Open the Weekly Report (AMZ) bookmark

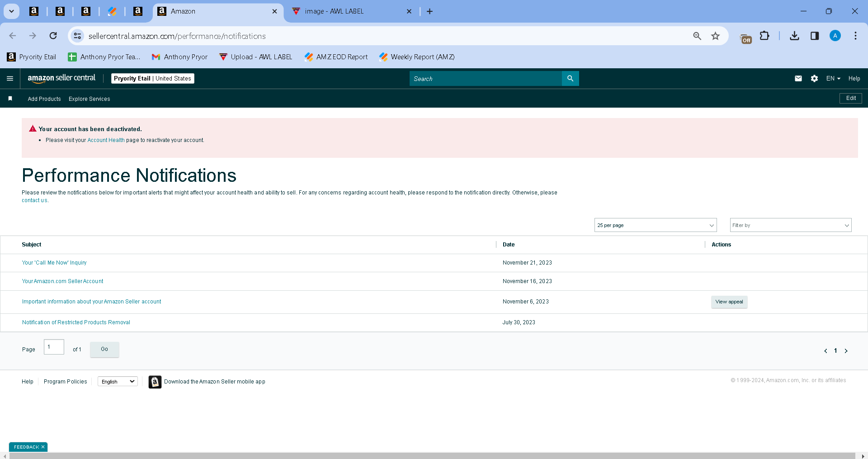pos(417,57)
